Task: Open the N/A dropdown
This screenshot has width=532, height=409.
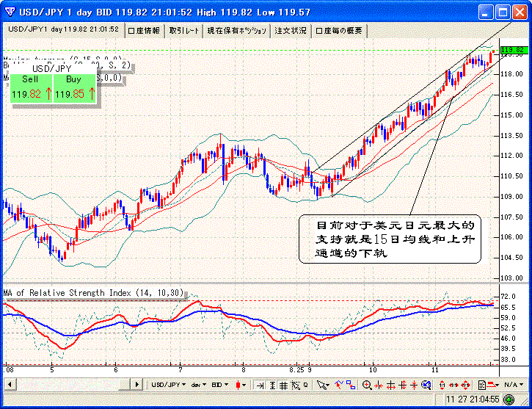Action: click(x=514, y=385)
